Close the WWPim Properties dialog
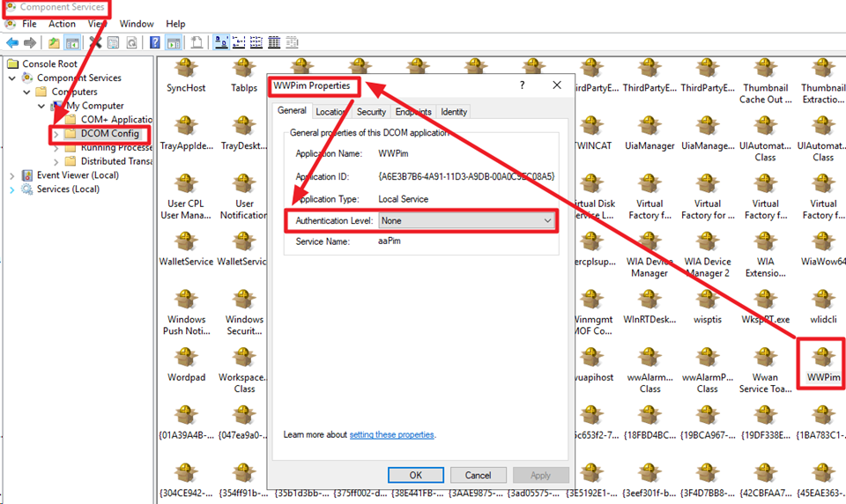Image resolution: width=846 pixels, height=504 pixels. [x=557, y=85]
